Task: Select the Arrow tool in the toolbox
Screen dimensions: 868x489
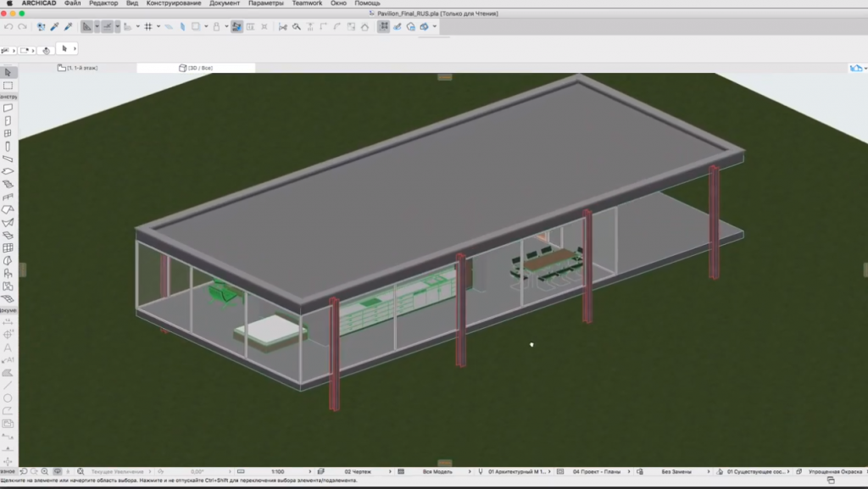Action: point(8,73)
